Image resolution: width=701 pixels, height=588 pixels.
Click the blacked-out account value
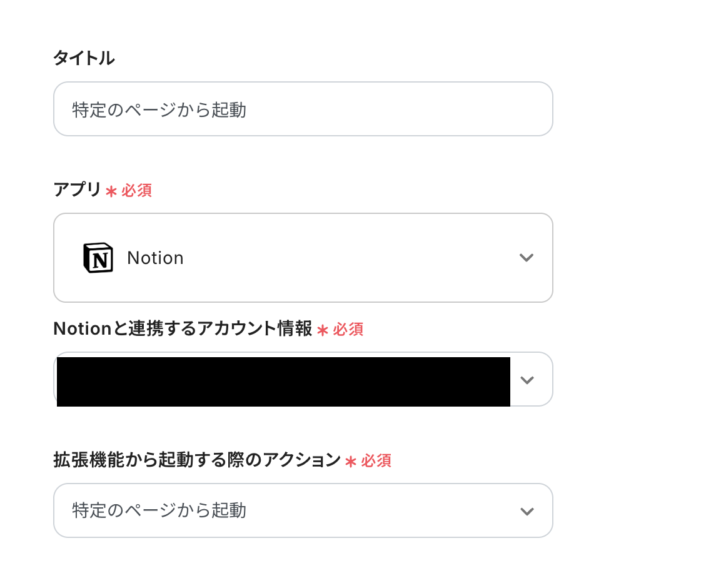pyautogui.click(x=283, y=382)
